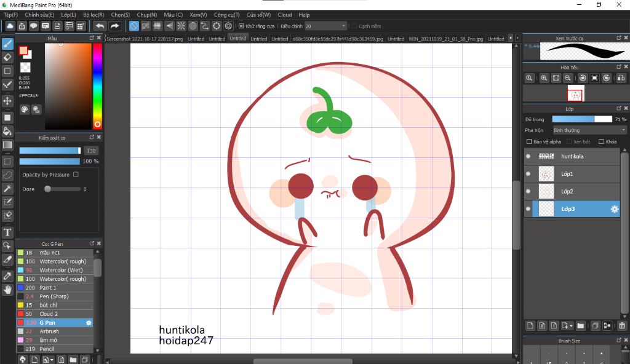Select the Hand tool
This screenshot has width=630, height=364.
coord(7,289)
